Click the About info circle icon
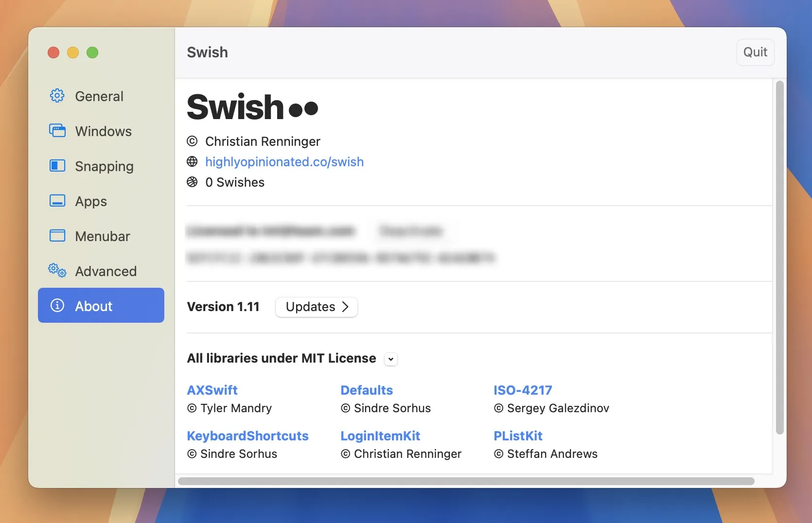The width and height of the screenshot is (812, 523). click(57, 305)
